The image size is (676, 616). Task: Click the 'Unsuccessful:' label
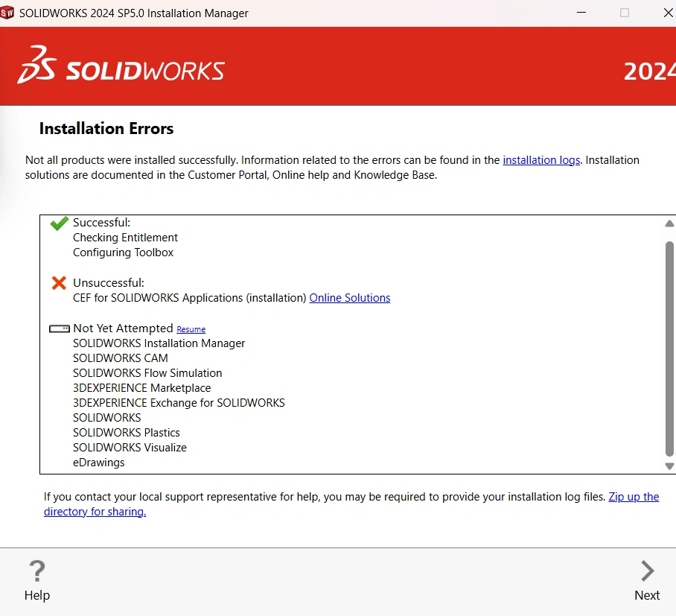click(x=109, y=283)
